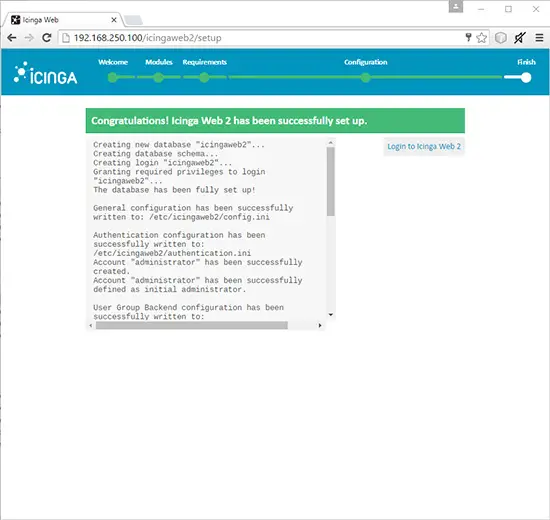Select the Icinga Web browser tab

pos(62,20)
